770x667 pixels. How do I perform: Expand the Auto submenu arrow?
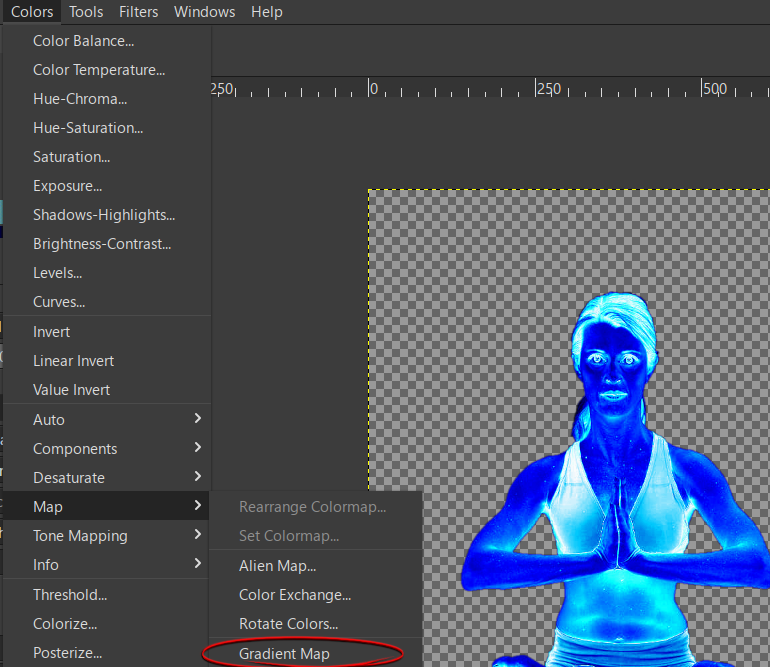coord(197,418)
